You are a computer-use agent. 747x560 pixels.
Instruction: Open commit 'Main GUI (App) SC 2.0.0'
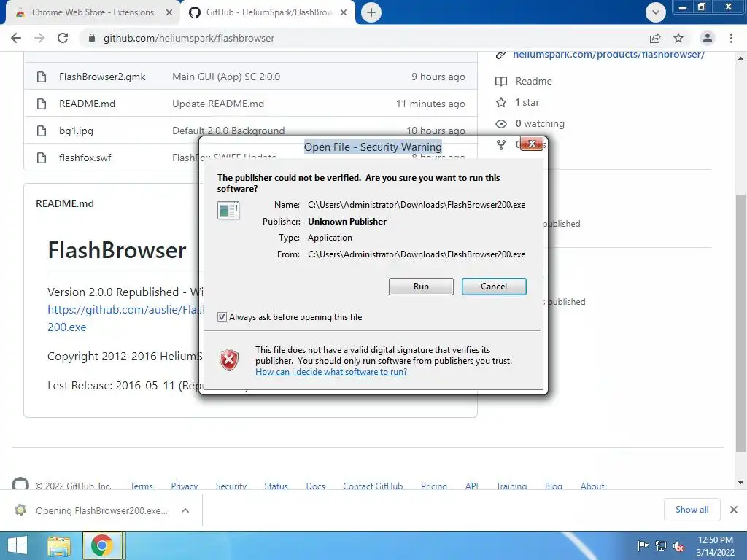coord(226,77)
